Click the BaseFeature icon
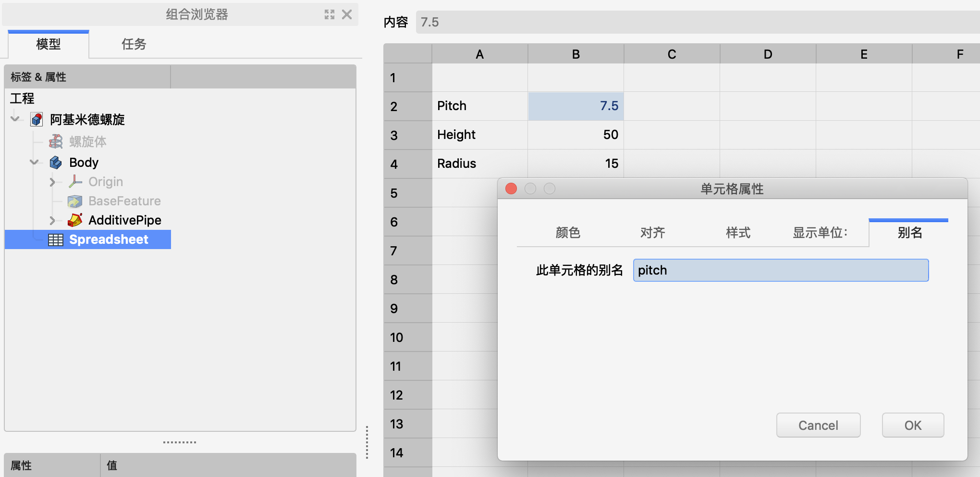 pos(75,201)
